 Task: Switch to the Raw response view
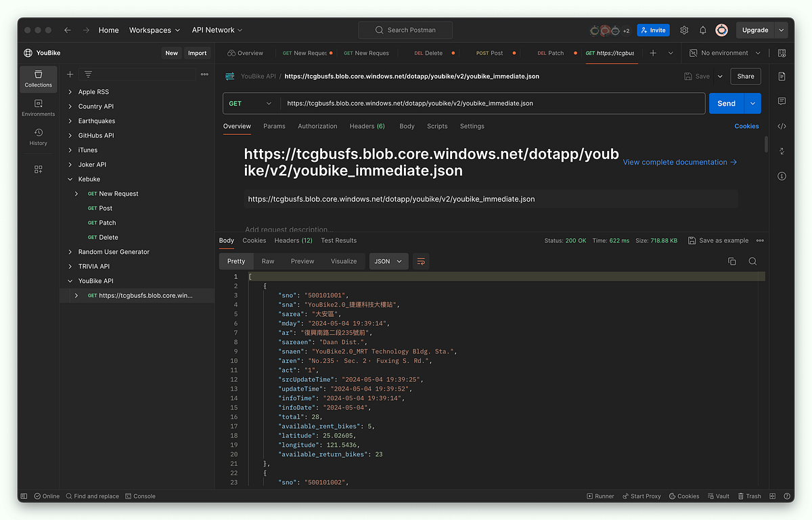(267, 261)
